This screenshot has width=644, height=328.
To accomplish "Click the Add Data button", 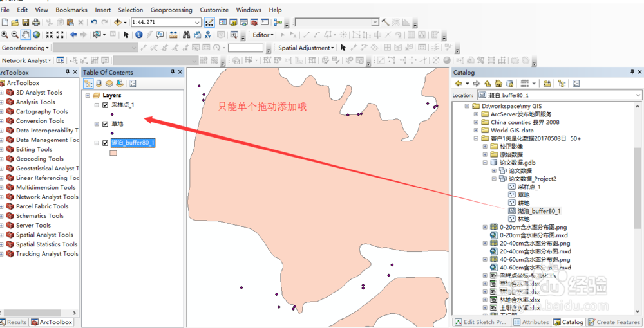I will pyautogui.click(x=118, y=22).
